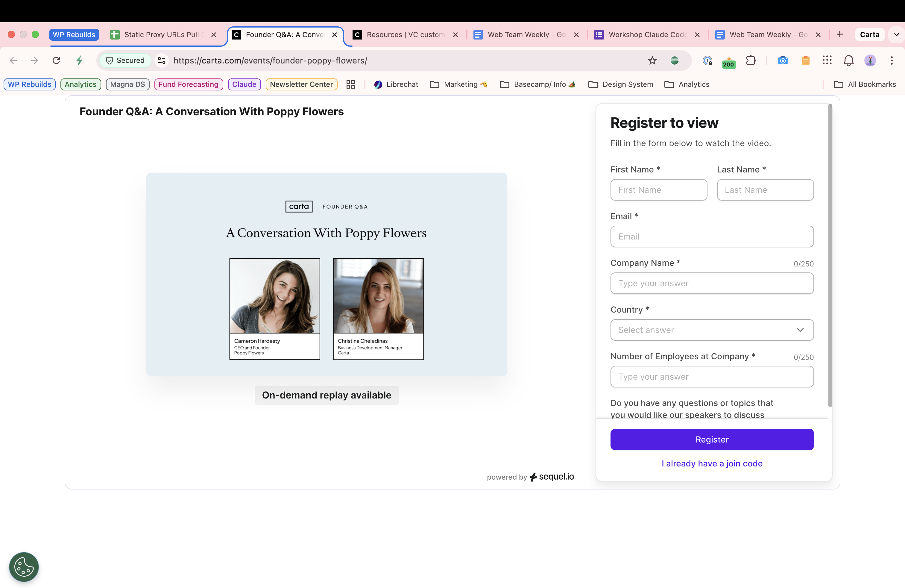Open the Chrome three-dot menu

891,60
